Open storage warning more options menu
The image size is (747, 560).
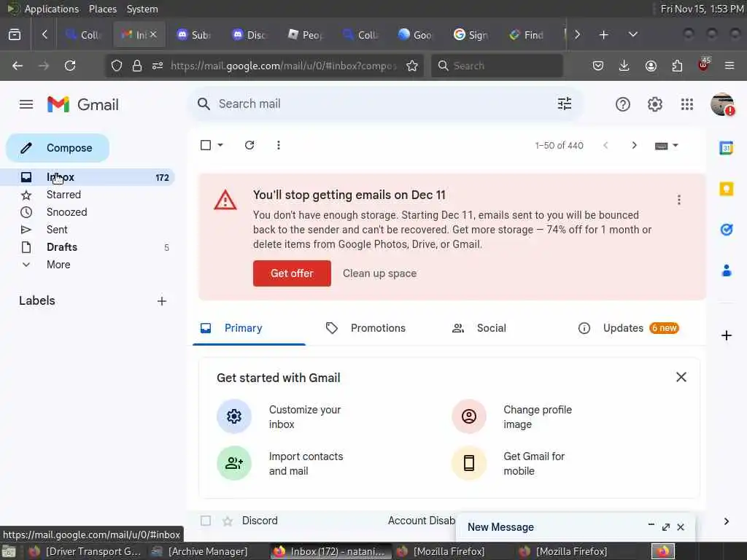[679, 200]
